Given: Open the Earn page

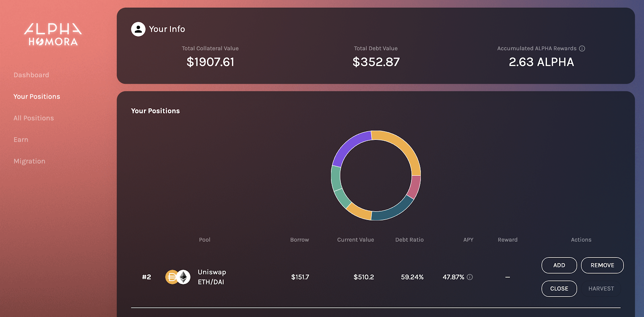Looking at the screenshot, I should coord(21,140).
